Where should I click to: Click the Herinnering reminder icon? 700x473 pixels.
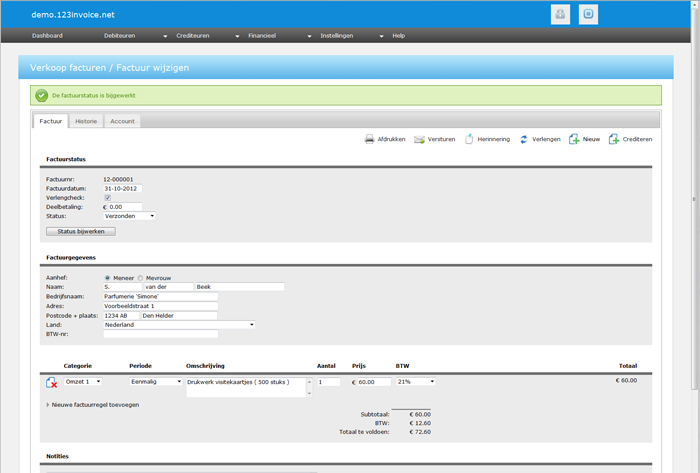470,139
